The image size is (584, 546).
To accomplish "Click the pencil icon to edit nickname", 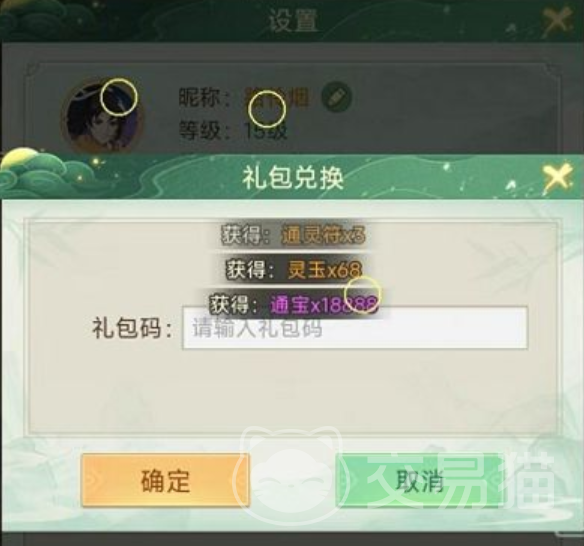I will (336, 97).
